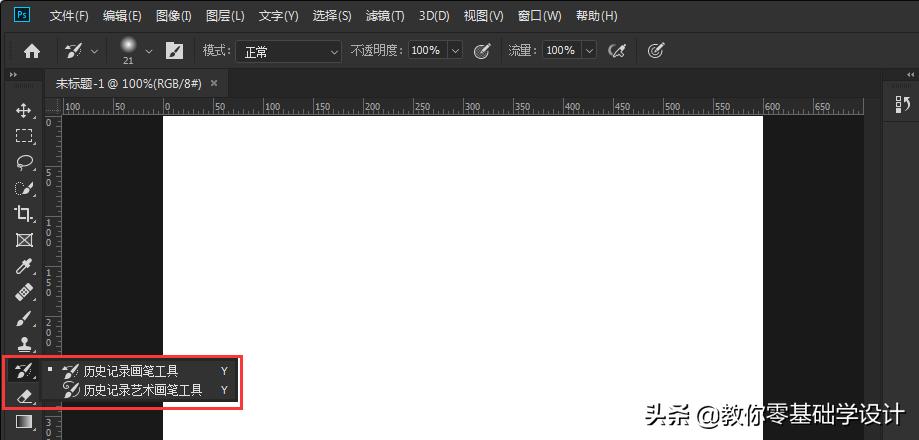Expand the 不透明度 opacity slider arrow

pyautogui.click(x=455, y=51)
